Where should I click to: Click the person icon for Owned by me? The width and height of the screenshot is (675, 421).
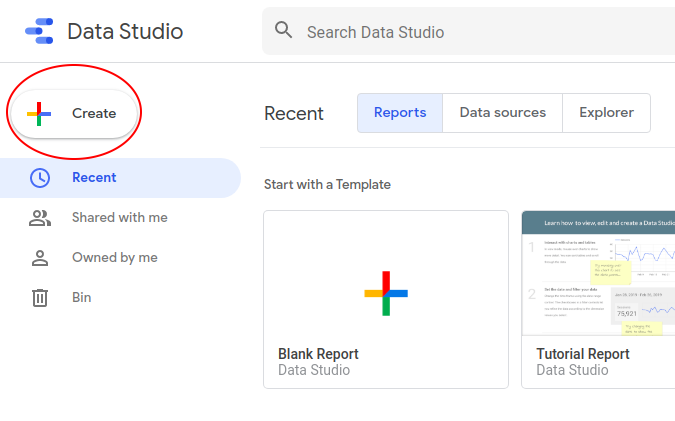pyautogui.click(x=40, y=258)
